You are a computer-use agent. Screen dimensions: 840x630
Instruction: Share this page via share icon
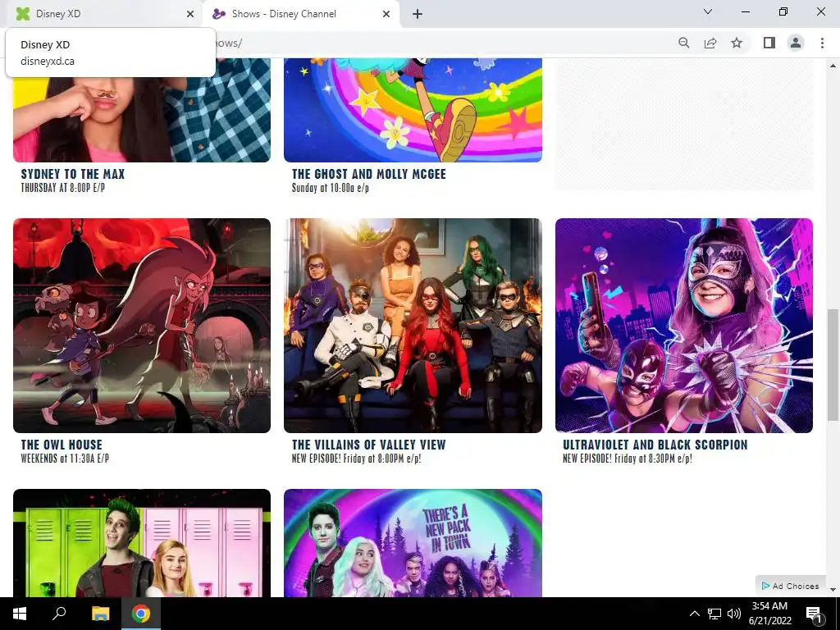pyautogui.click(x=710, y=43)
